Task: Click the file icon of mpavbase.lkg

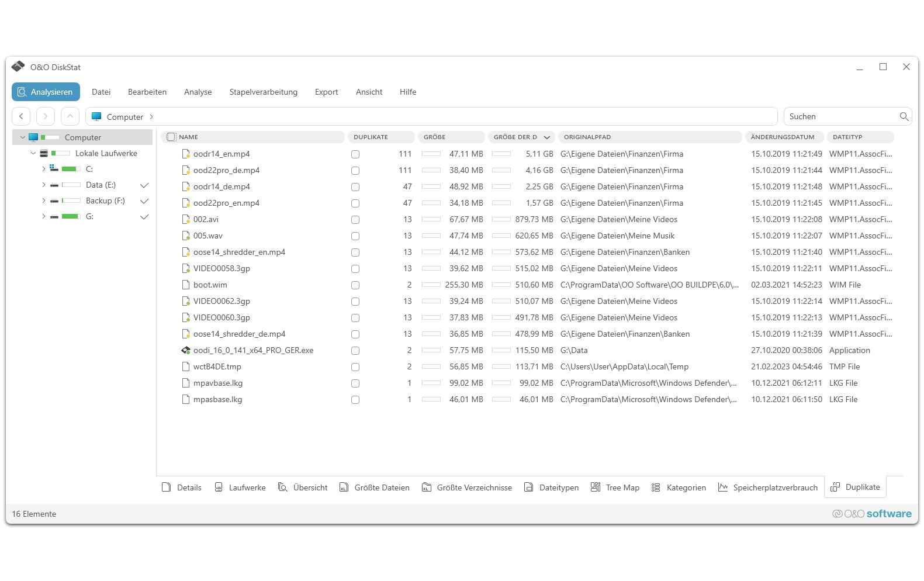Action: tap(186, 383)
